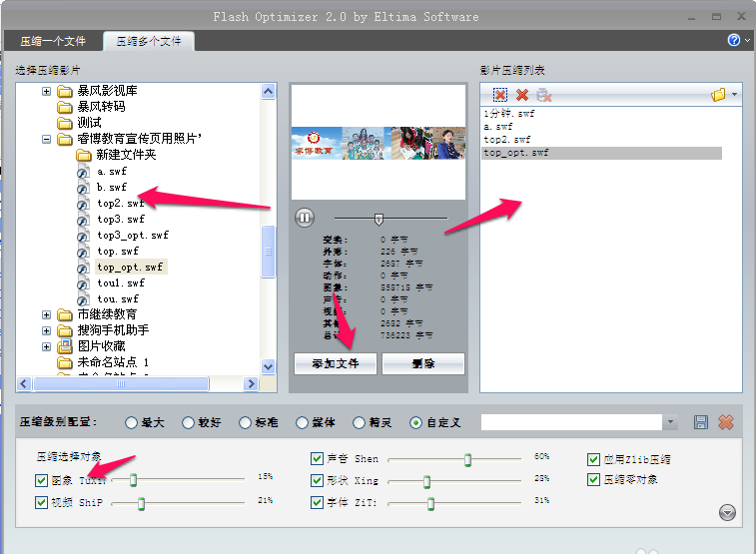Open the compression profile combo dropdown

pyautogui.click(x=670, y=422)
